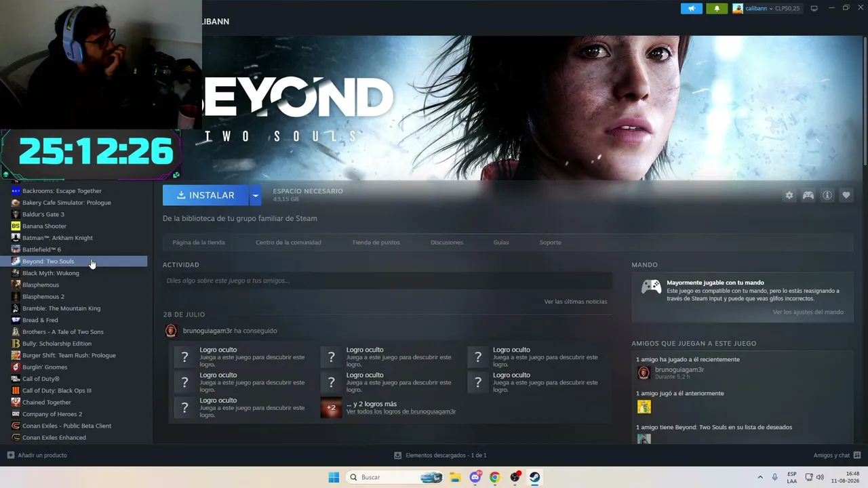
Task: Click the Burglin' Gnomes game icon
Action: click(x=16, y=367)
